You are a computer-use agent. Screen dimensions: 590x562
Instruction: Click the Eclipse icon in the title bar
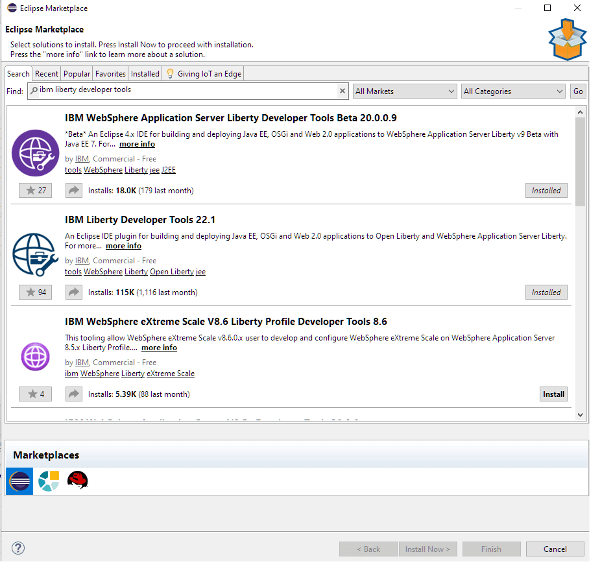pos(12,8)
